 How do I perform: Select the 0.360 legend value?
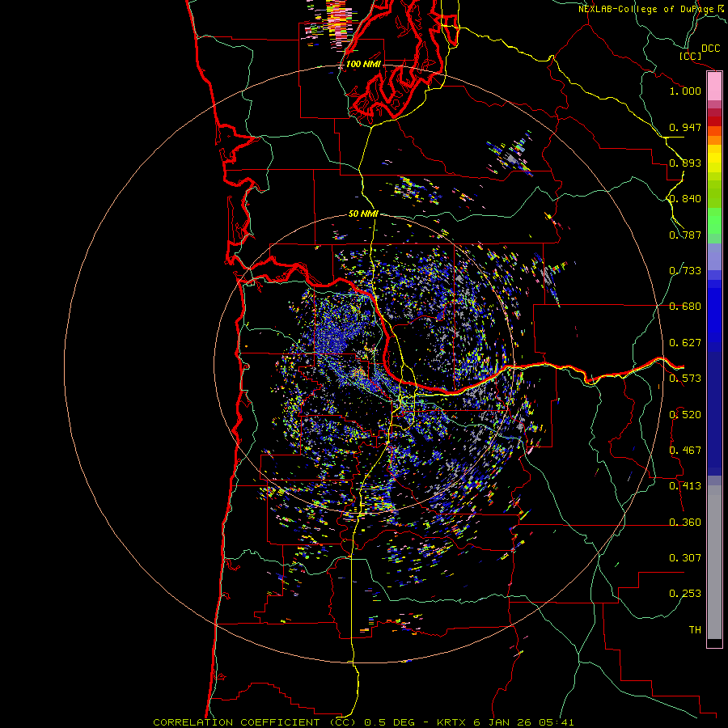pyautogui.click(x=685, y=523)
